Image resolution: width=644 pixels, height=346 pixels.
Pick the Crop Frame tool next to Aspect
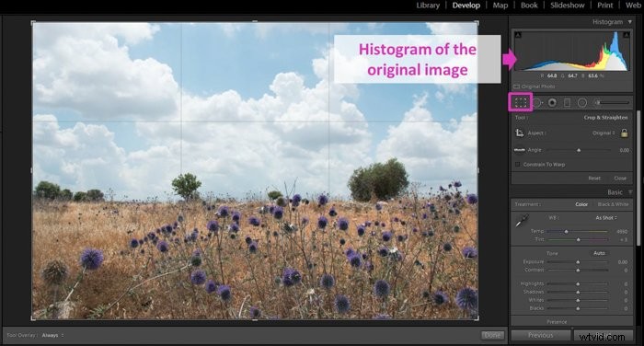[519, 133]
